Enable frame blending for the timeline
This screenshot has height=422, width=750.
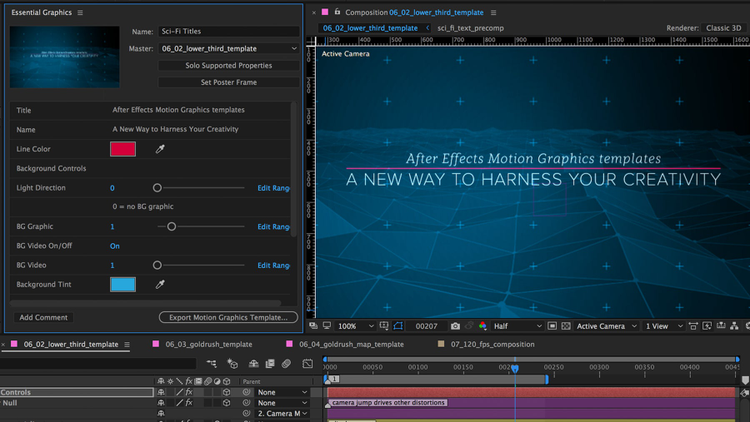click(270, 364)
